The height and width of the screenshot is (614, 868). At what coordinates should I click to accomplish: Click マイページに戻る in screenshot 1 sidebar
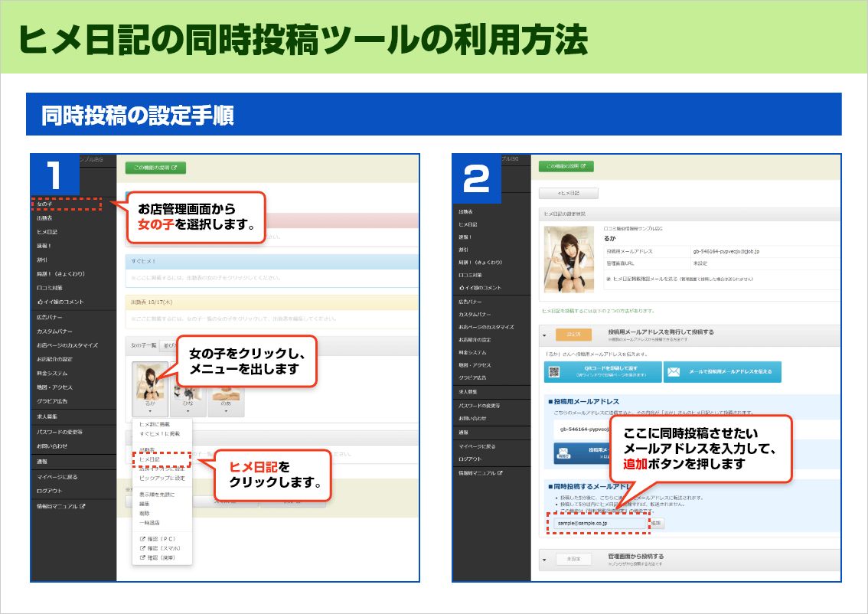pyautogui.click(x=57, y=477)
